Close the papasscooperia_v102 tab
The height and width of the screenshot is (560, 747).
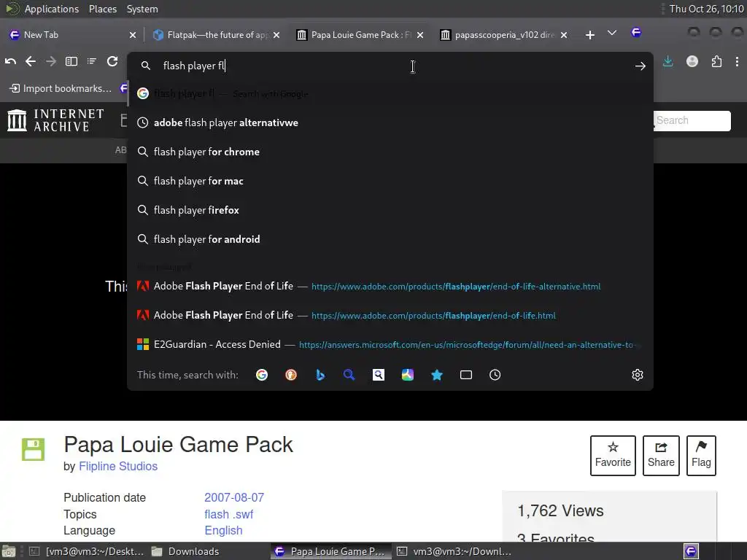pos(564,35)
